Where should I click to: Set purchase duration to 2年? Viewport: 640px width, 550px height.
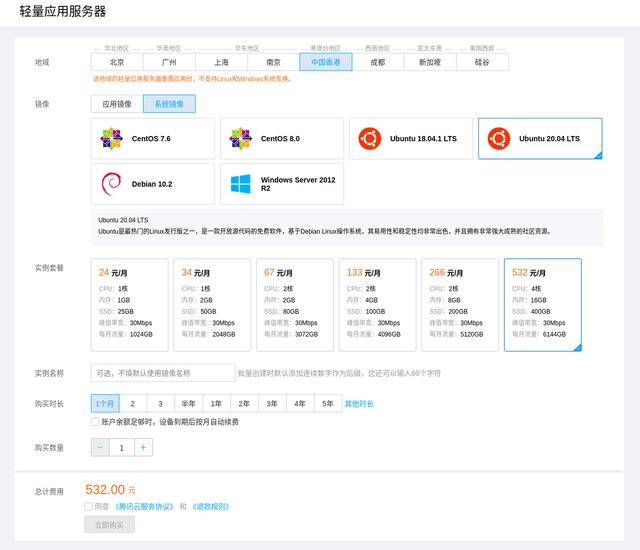point(244,404)
